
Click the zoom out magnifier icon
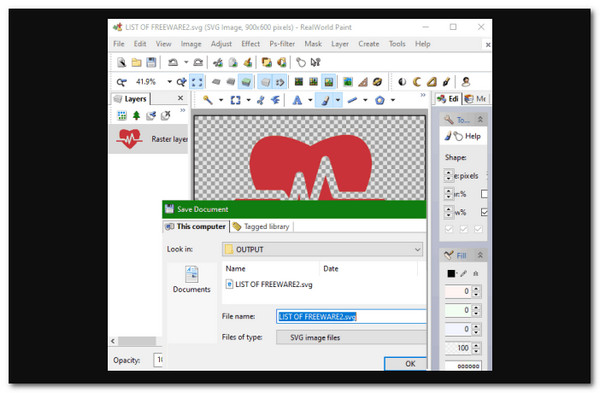(x=121, y=82)
